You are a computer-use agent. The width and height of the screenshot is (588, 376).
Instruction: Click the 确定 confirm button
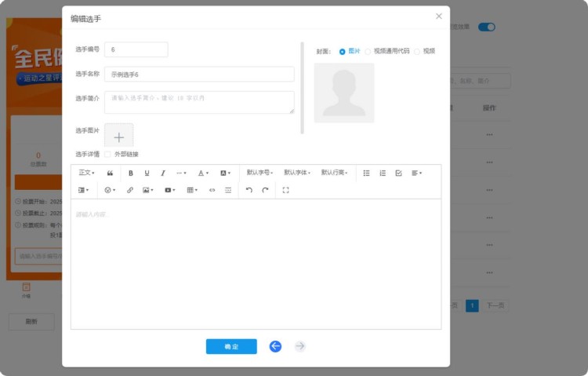[231, 346]
